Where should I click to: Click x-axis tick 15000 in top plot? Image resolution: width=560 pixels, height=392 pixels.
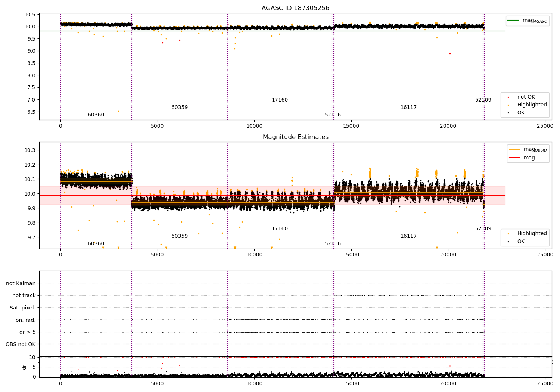(351, 126)
